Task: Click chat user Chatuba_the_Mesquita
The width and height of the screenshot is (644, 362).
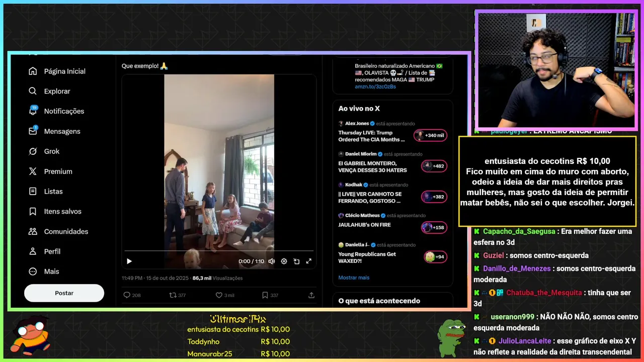Action: (x=544, y=293)
